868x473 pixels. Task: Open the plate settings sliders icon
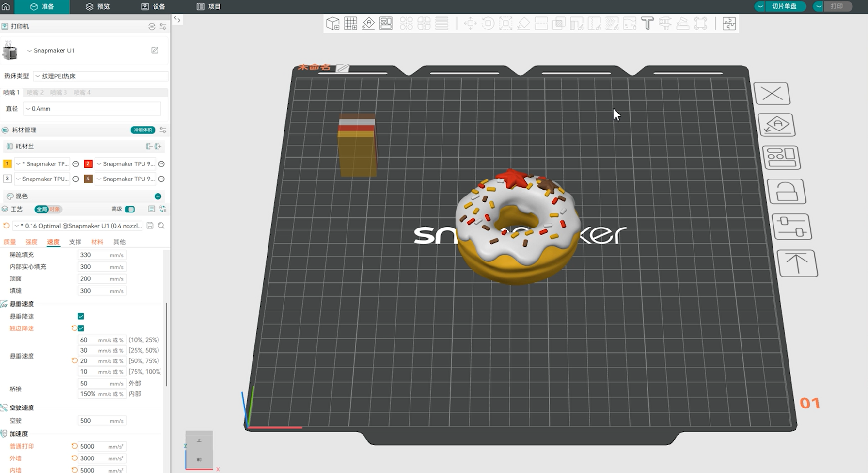[792, 227]
